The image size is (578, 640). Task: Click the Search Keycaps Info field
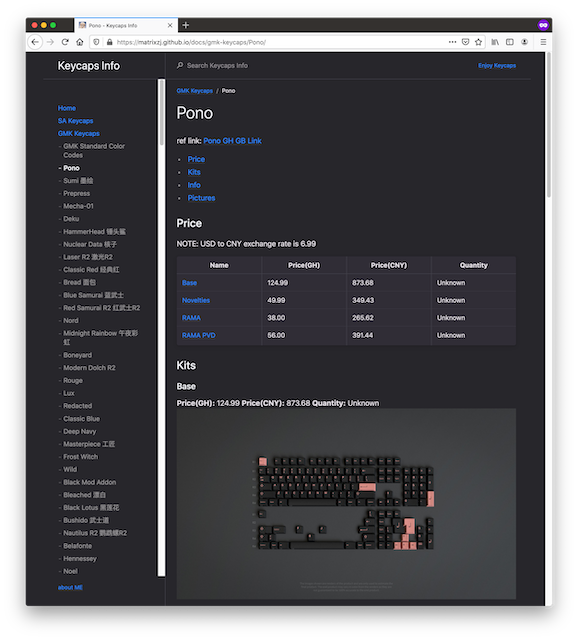[217, 66]
